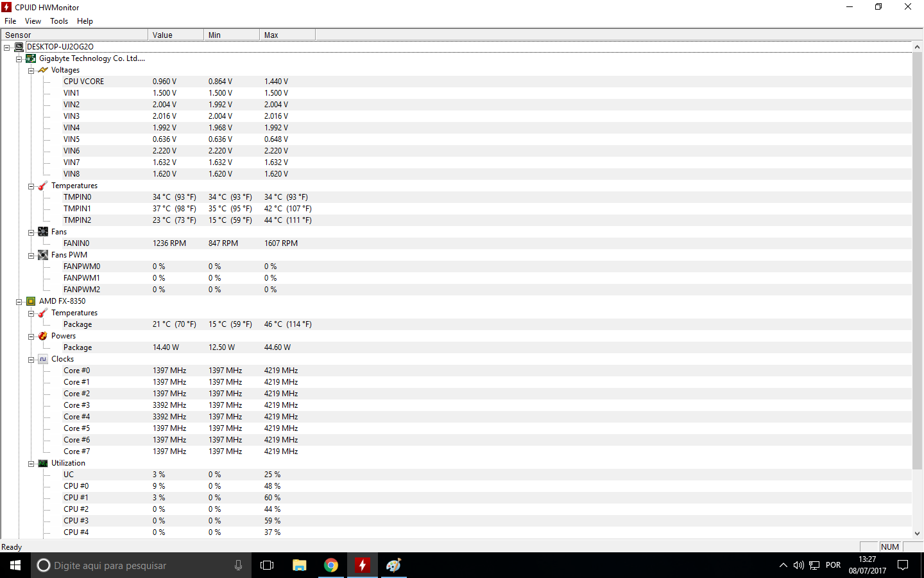Image resolution: width=924 pixels, height=578 pixels.
Task: Open the Tools menu
Action: click(59, 21)
